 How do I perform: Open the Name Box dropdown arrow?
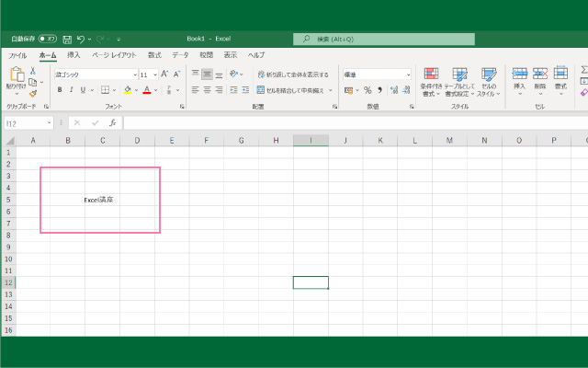[49, 123]
